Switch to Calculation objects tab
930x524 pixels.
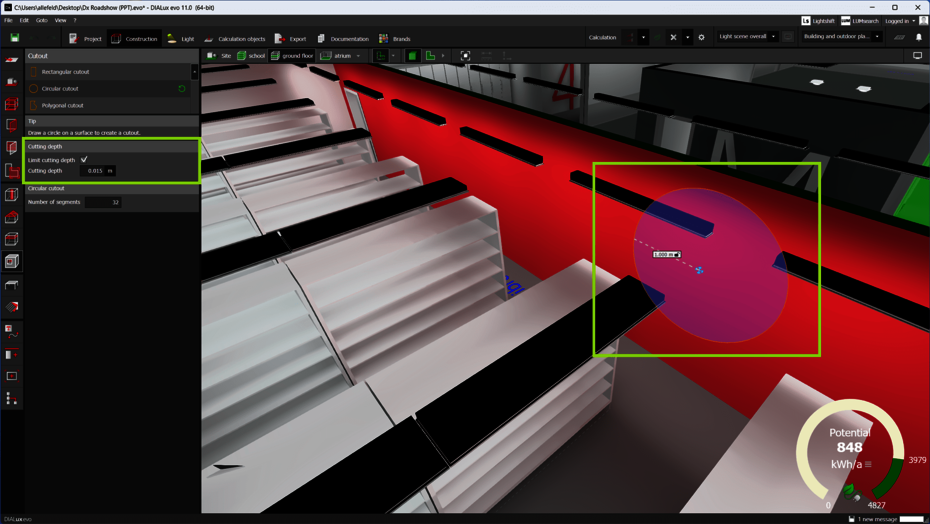click(235, 38)
